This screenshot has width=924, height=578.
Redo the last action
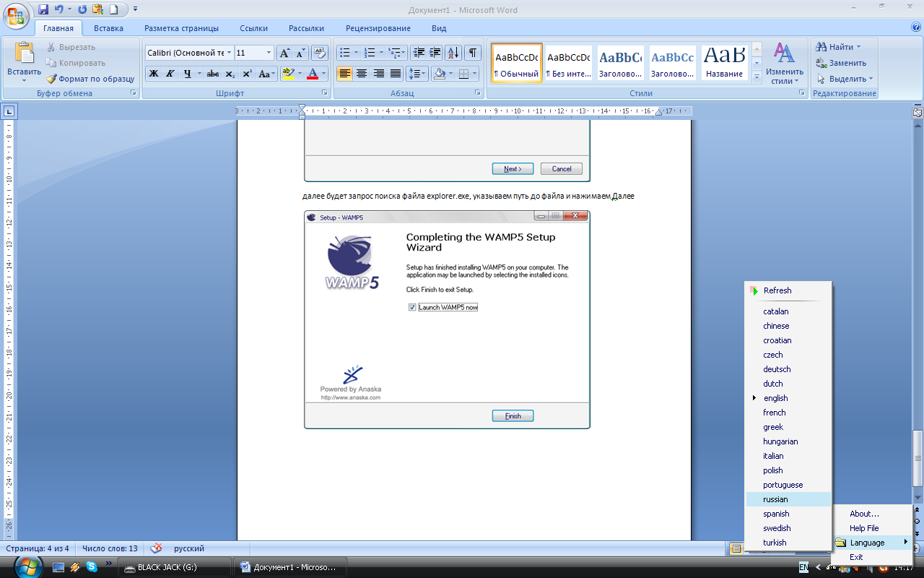tap(82, 9)
